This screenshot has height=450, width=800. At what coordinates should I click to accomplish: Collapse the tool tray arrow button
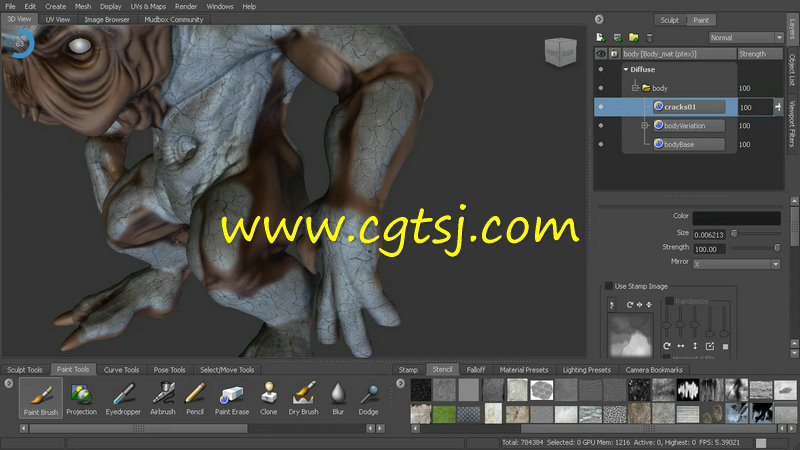pyautogui.click(x=9, y=383)
